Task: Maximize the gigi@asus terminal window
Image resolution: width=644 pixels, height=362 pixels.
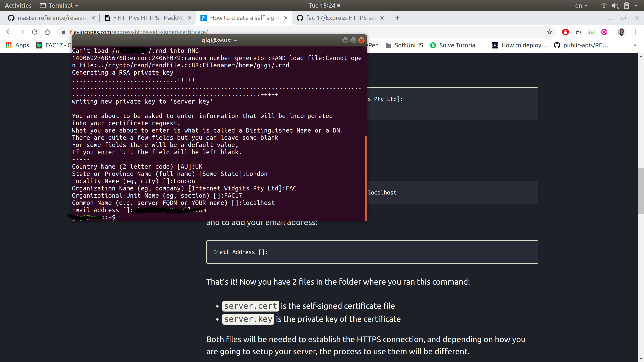Action: (353, 40)
